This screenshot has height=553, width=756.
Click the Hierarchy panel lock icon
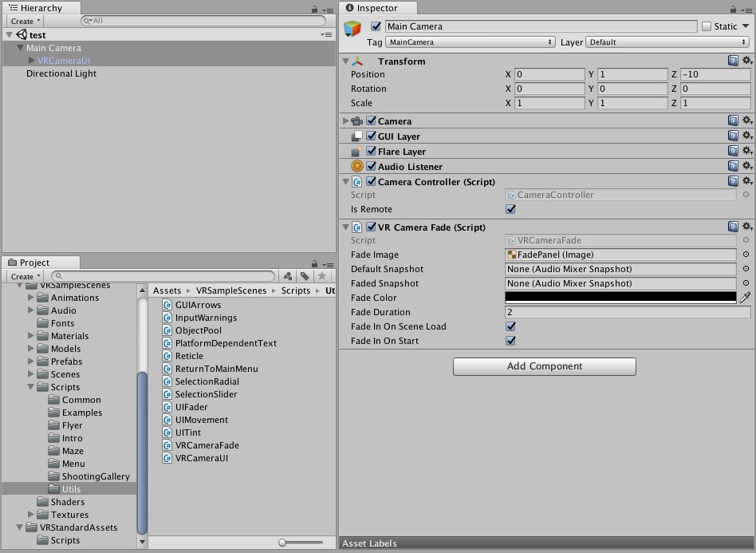(x=314, y=9)
